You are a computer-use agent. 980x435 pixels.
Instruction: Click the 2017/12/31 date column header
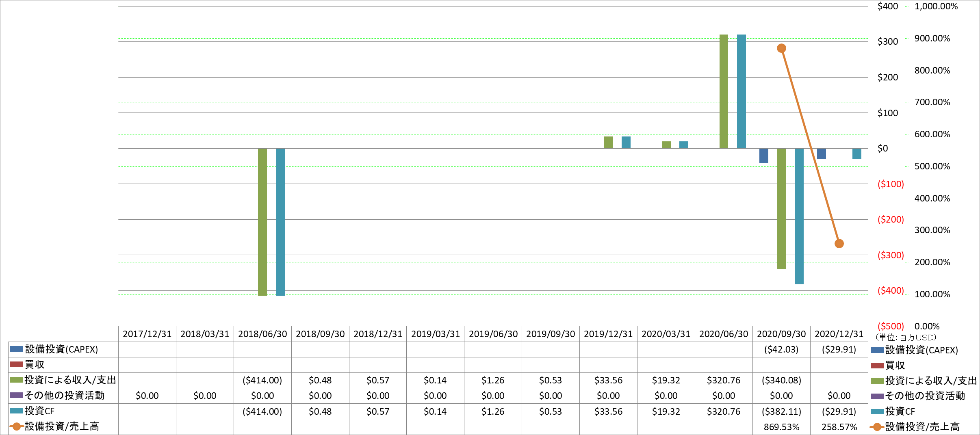pyautogui.click(x=147, y=334)
